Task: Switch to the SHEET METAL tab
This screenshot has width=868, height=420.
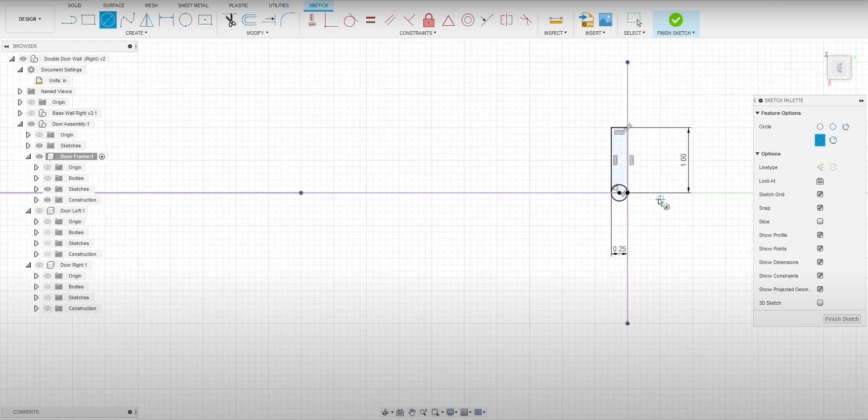Action: (193, 5)
